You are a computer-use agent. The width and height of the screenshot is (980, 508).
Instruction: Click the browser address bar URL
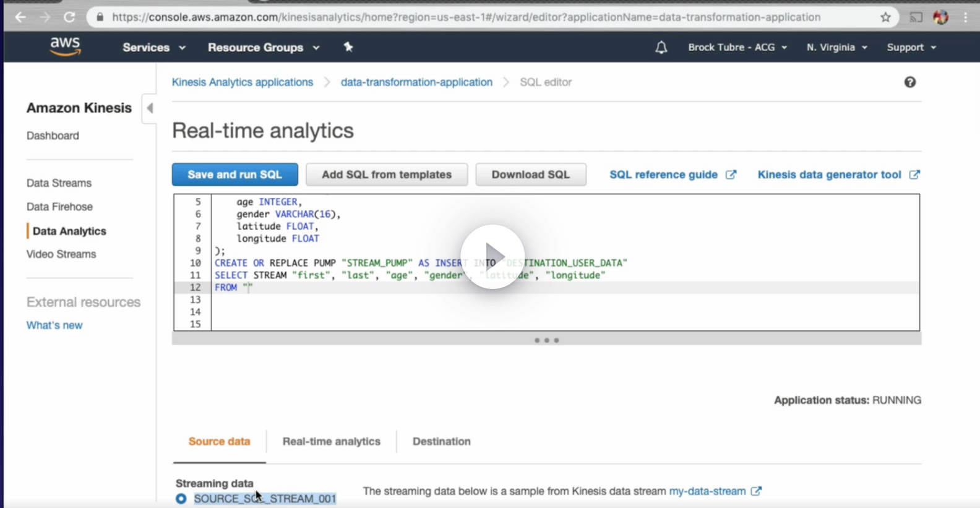click(x=466, y=17)
